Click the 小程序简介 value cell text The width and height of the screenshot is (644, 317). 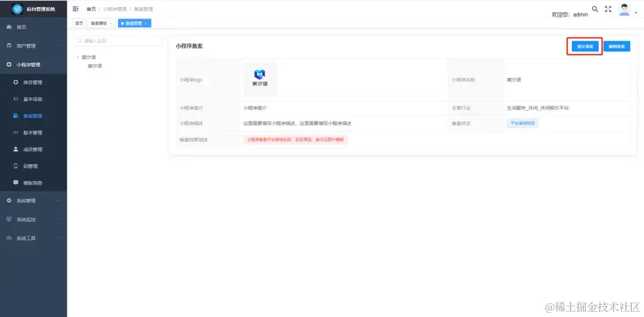(x=255, y=108)
